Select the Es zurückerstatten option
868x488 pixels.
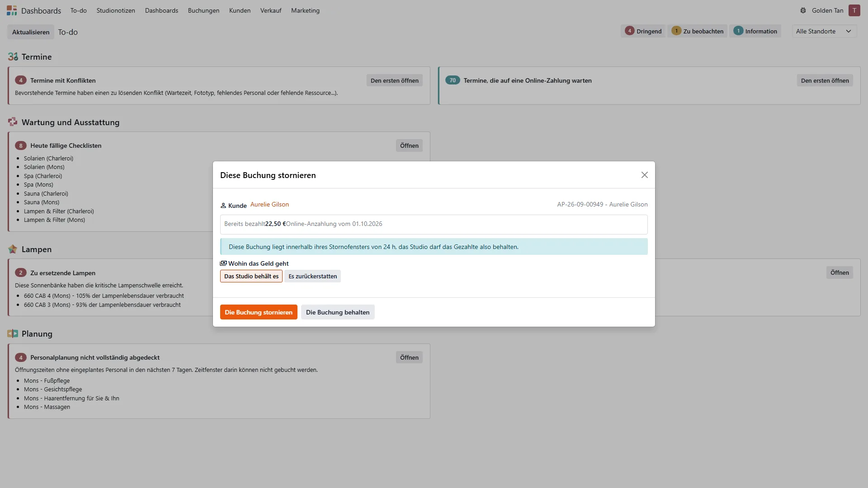(x=313, y=276)
